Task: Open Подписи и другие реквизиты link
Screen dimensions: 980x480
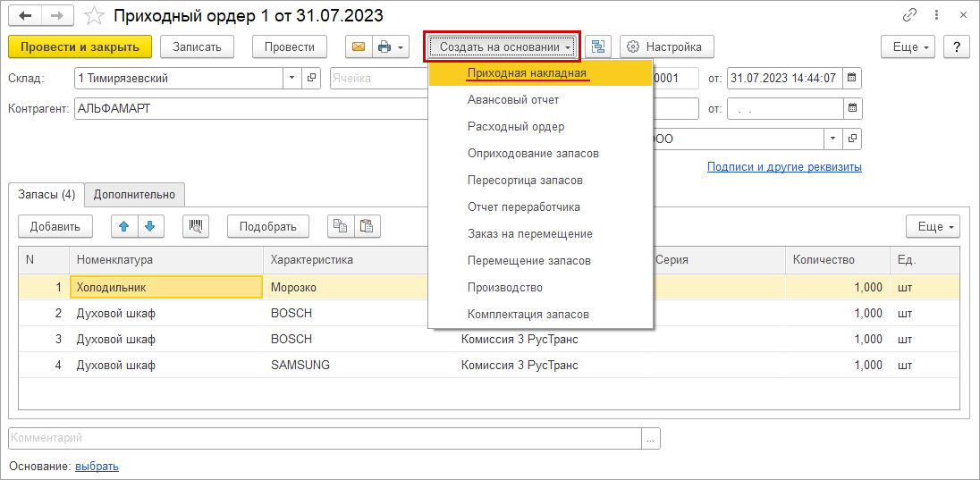Action: pyautogui.click(x=783, y=167)
